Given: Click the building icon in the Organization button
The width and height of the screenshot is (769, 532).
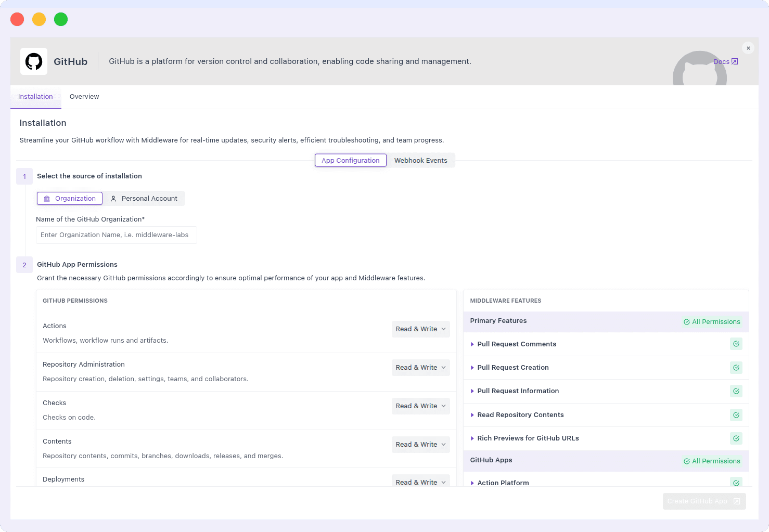Looking at the screenshot, I should (47, 198).
